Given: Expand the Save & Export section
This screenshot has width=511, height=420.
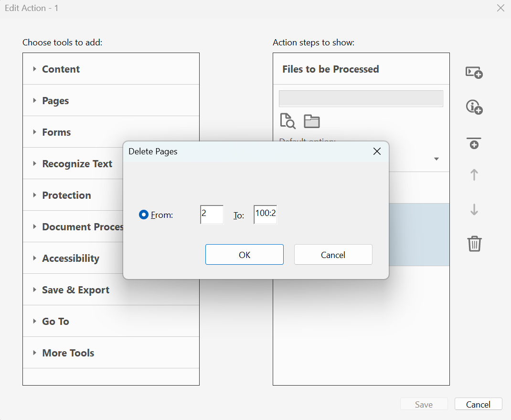Looking at the screenshot, I should coord(75,290).
